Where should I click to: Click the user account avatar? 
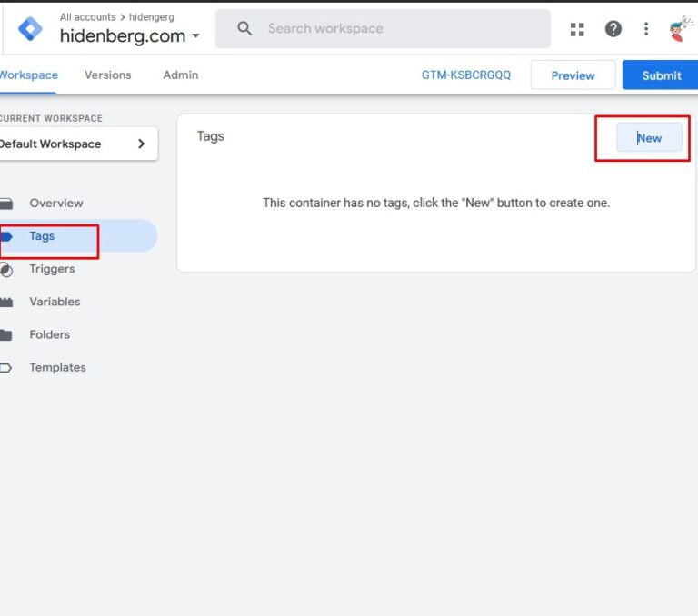681,29
